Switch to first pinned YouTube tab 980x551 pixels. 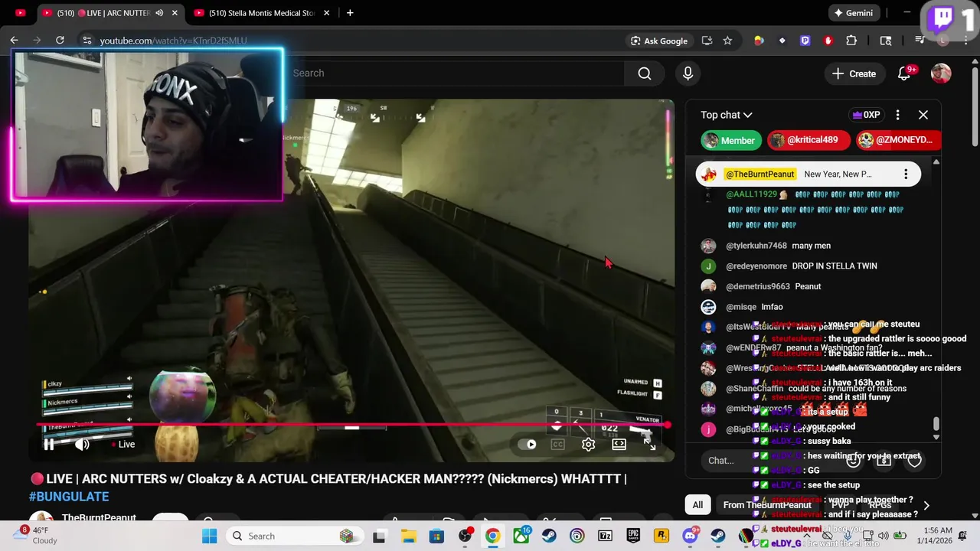(21, 13)
